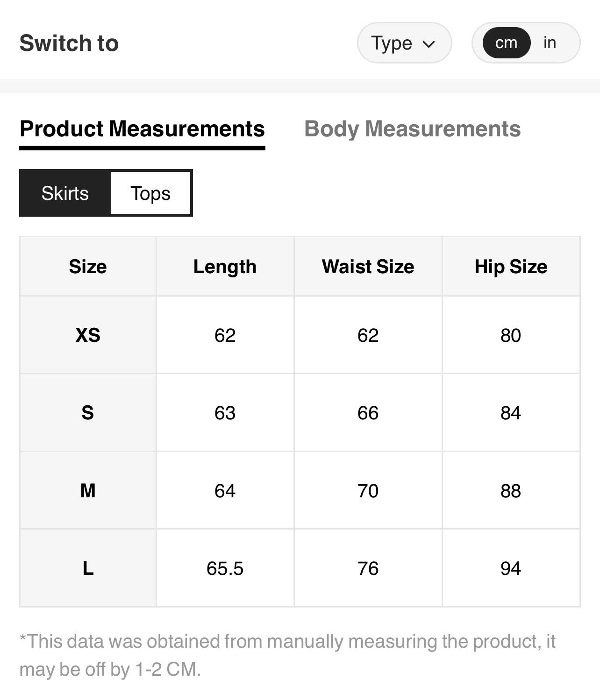
Task: Switch to Body Measurements tab
Action: click(x=412, y=129)
